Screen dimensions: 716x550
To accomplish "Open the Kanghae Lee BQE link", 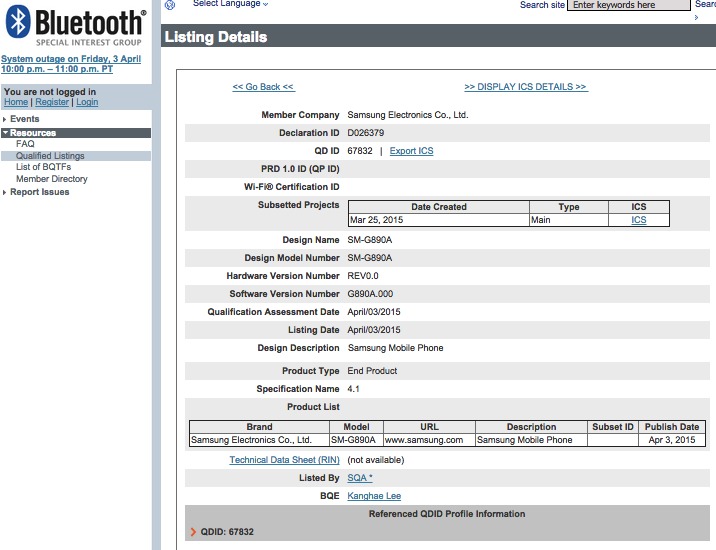I will (374, 496).
